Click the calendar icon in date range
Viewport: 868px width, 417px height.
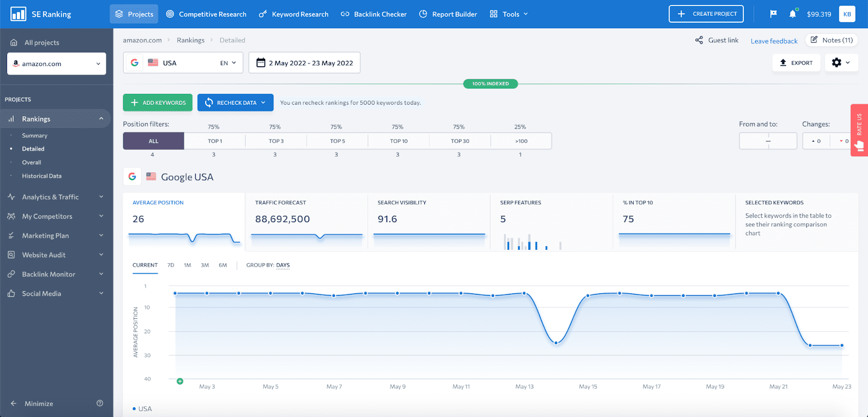click(x=261, y=62)
